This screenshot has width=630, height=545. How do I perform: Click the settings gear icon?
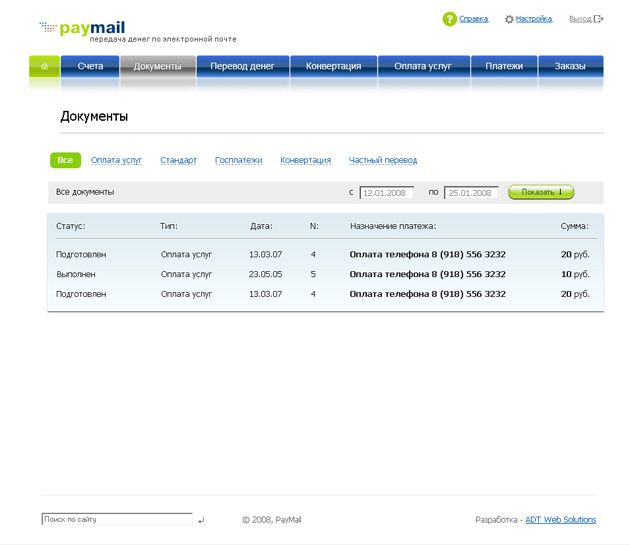[509, 19]
